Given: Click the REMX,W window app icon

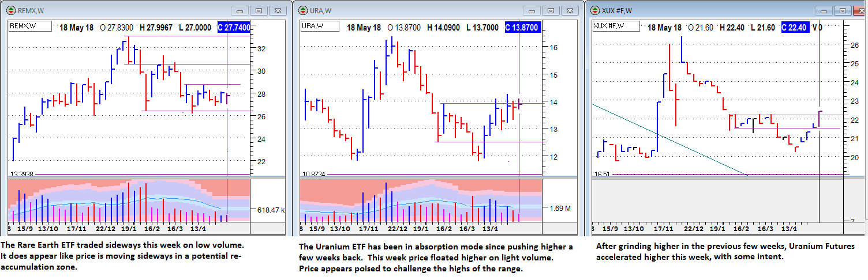Looking at the screenshot, I should [x=11, y=10].
